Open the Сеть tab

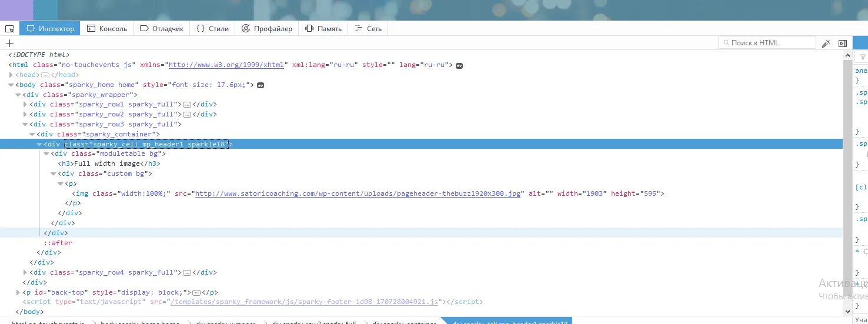pyautogui.click(x=368, y=29)
